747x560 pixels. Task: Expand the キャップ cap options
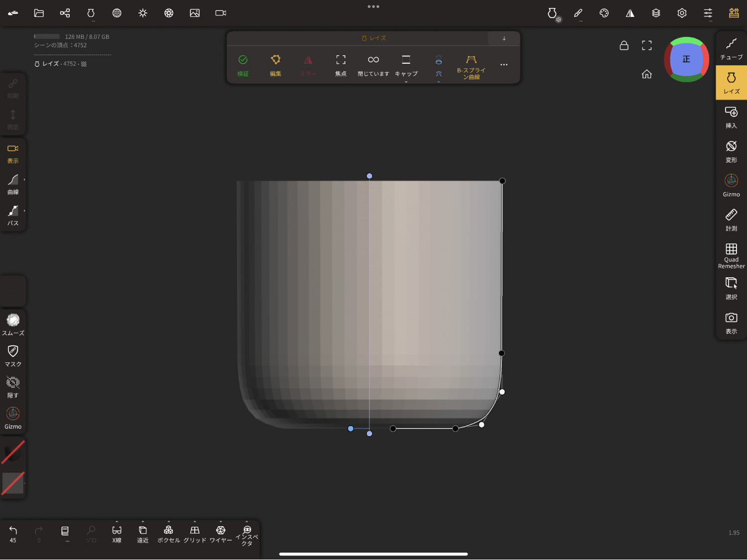pos(406,65)
